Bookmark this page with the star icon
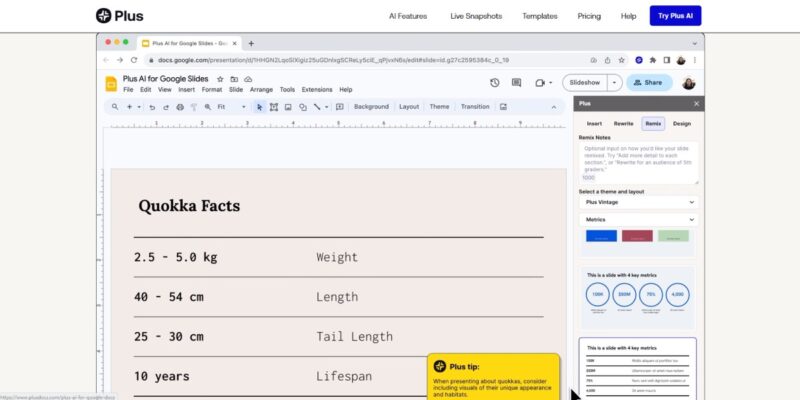800x400 pixels. tap(621, 60)
